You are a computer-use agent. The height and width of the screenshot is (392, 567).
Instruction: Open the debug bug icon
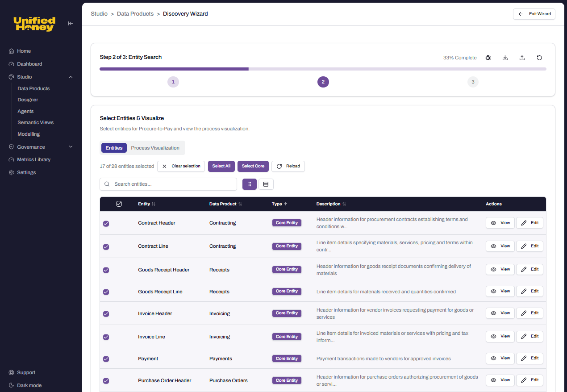[488, 58]
